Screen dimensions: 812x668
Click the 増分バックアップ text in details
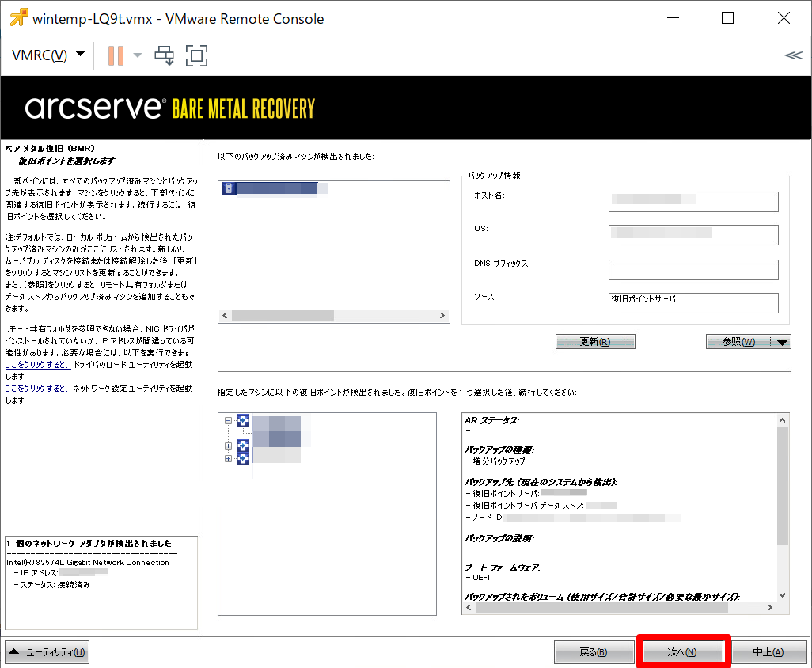499,461
